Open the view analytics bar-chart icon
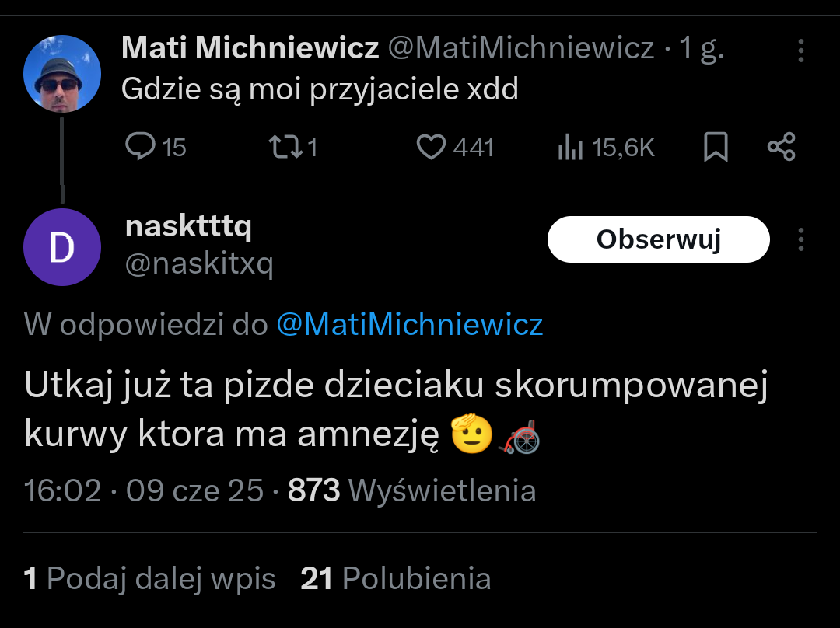840x628 pixels. (570, 147)
